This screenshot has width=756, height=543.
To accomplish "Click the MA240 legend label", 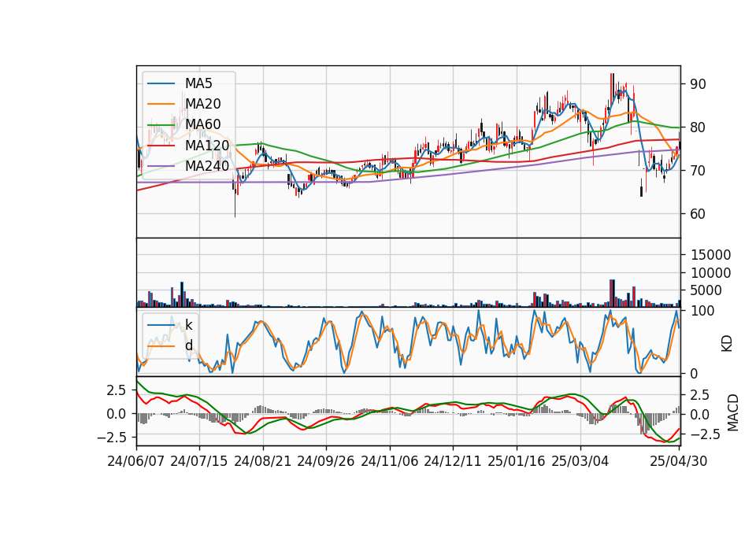I will (x=207, y=166).
